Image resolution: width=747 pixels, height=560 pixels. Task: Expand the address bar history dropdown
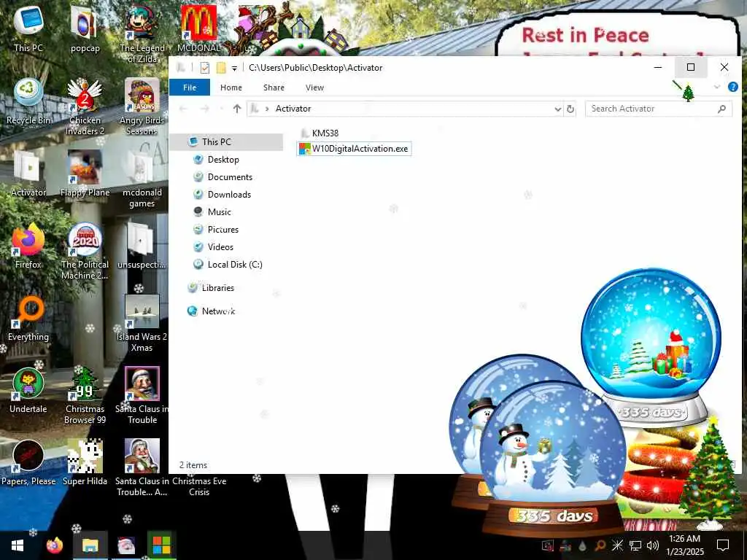click(557, 109)
